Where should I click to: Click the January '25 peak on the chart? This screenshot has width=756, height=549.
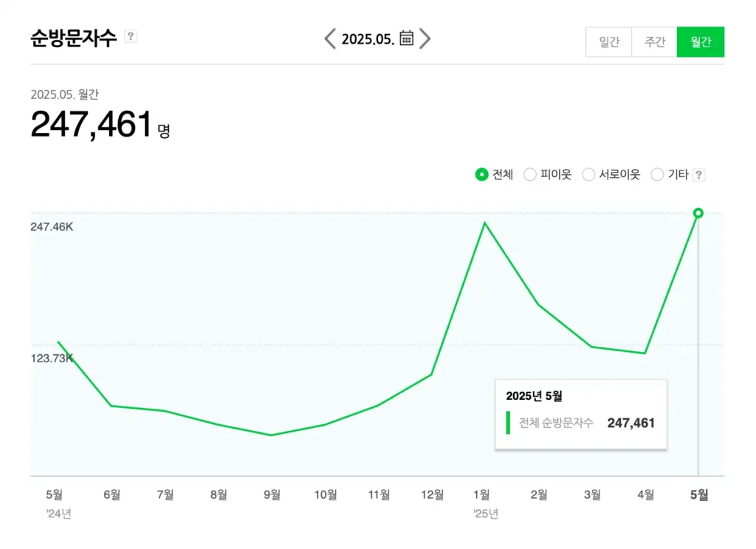pos(484,222)
